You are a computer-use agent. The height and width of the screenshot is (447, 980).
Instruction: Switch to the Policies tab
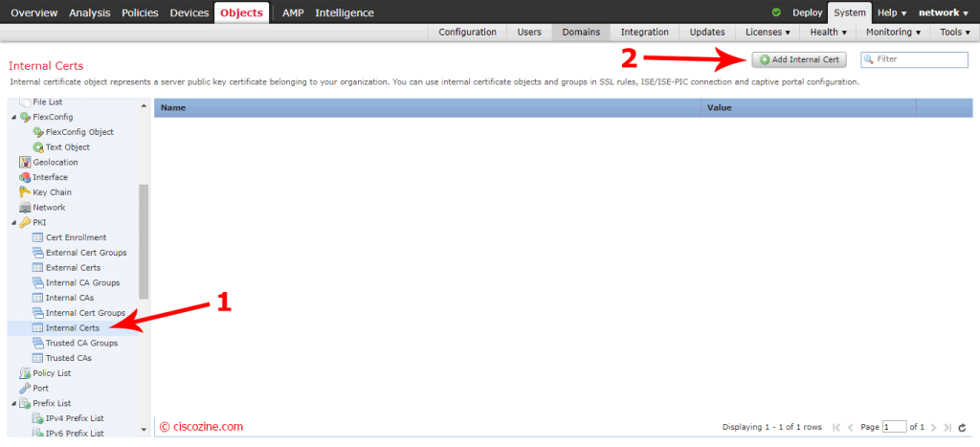click(x=140, y=12)
